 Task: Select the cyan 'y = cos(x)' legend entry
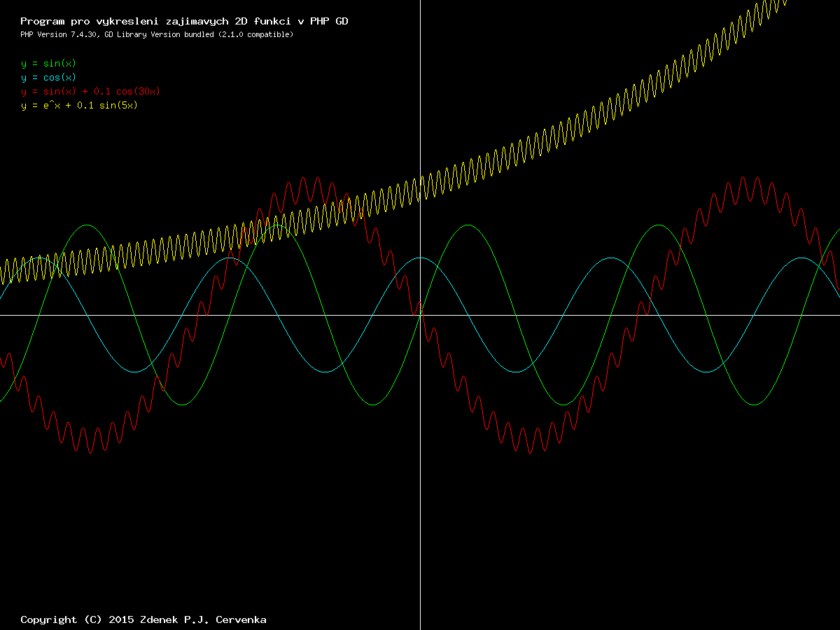48,78
